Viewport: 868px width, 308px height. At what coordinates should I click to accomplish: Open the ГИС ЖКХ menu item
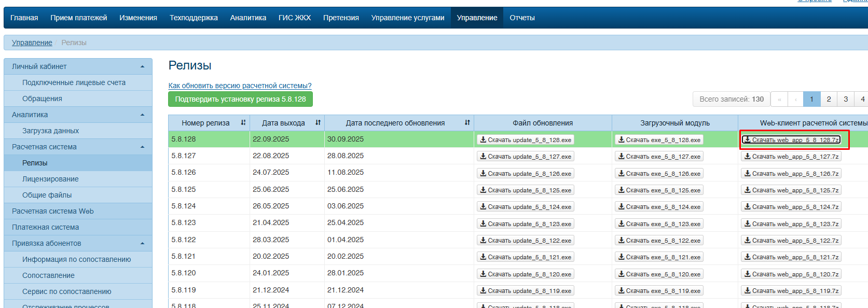point(294,18)
